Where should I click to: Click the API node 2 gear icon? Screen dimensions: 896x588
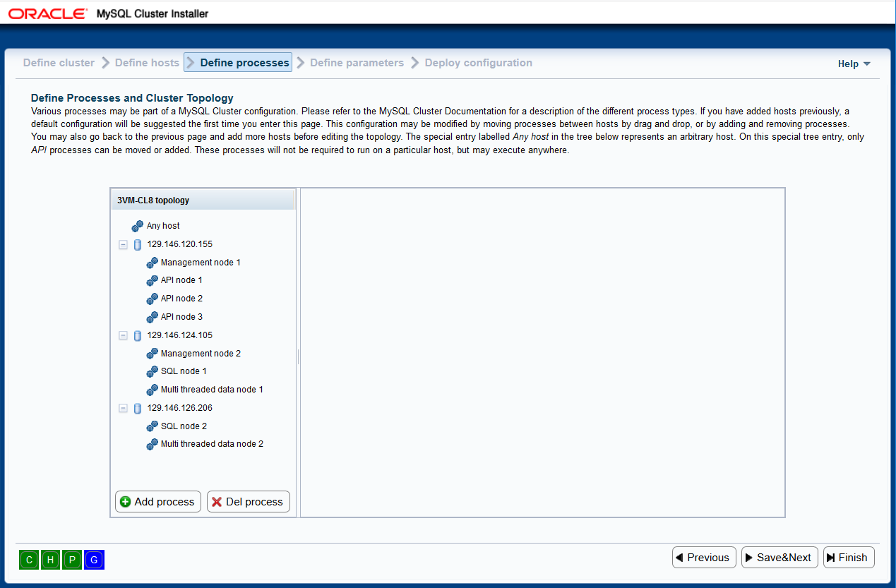pos(152,299)
